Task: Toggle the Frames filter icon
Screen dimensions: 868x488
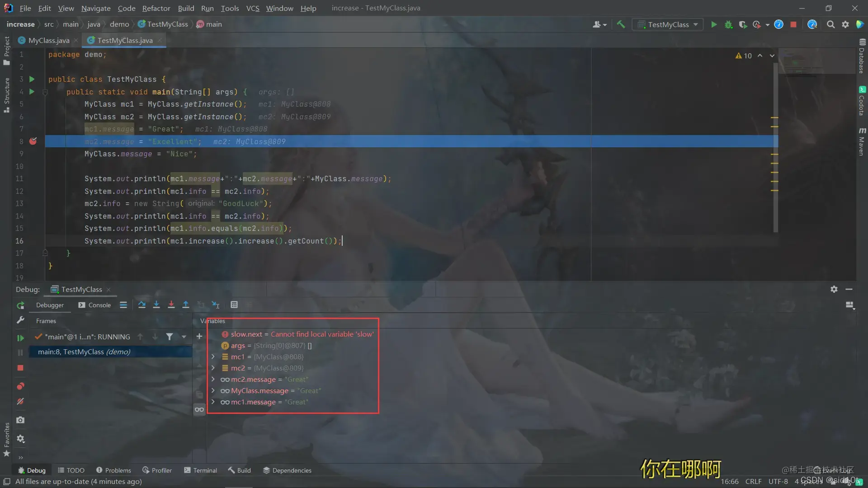Action: pyautogui.click(x=169, y=336)
